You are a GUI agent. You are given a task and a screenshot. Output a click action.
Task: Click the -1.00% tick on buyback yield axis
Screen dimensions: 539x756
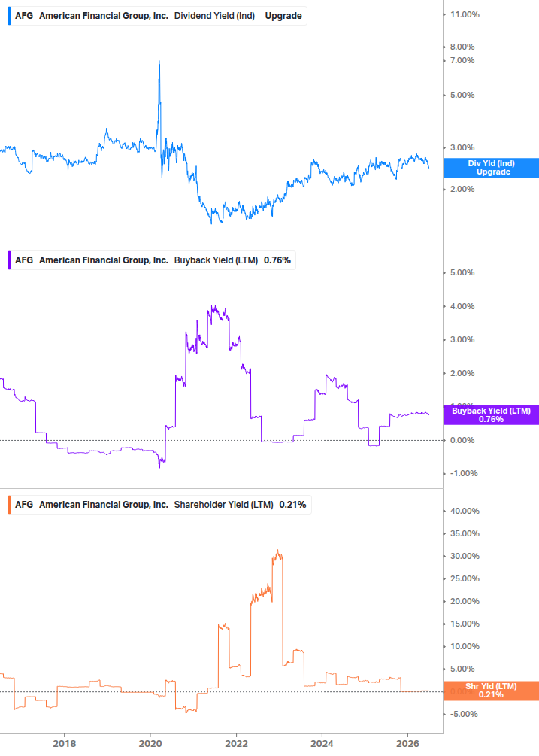464,473
